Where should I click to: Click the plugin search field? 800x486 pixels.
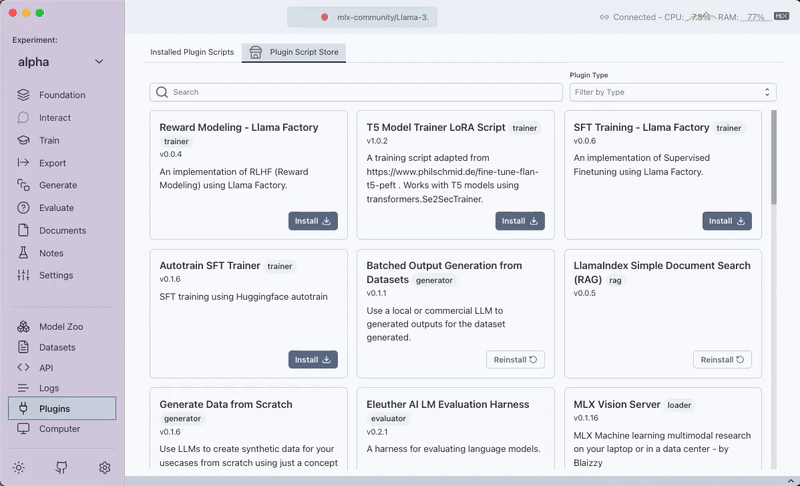356,92
